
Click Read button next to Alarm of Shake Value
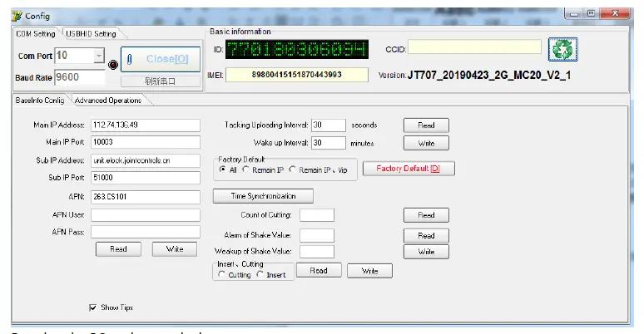pyautogui.click(x=426, y=235)
